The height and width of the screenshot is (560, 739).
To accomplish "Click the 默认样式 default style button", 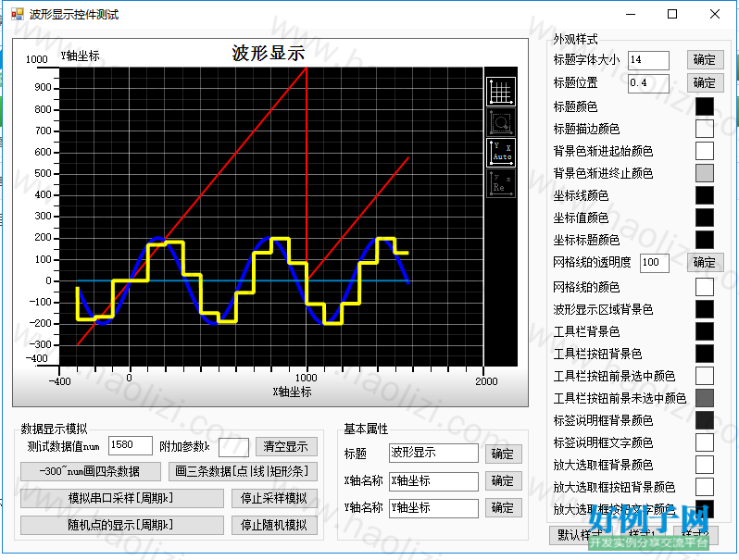I will 580,536.
